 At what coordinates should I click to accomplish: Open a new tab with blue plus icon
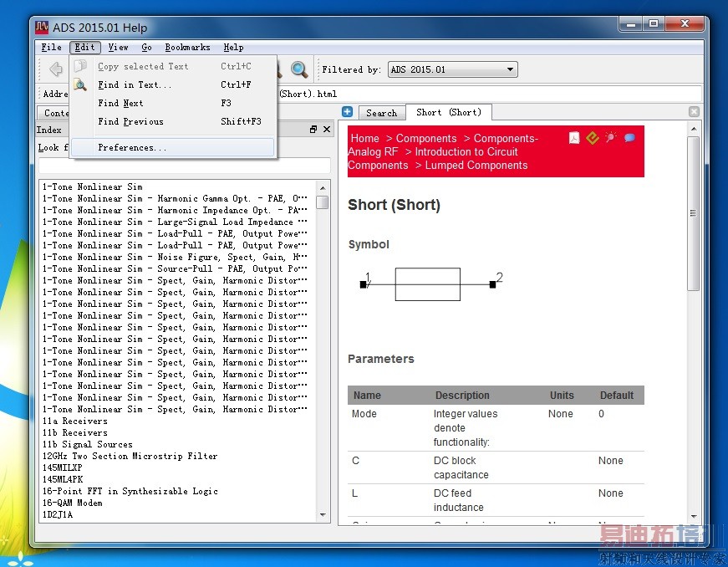(348, 112)
